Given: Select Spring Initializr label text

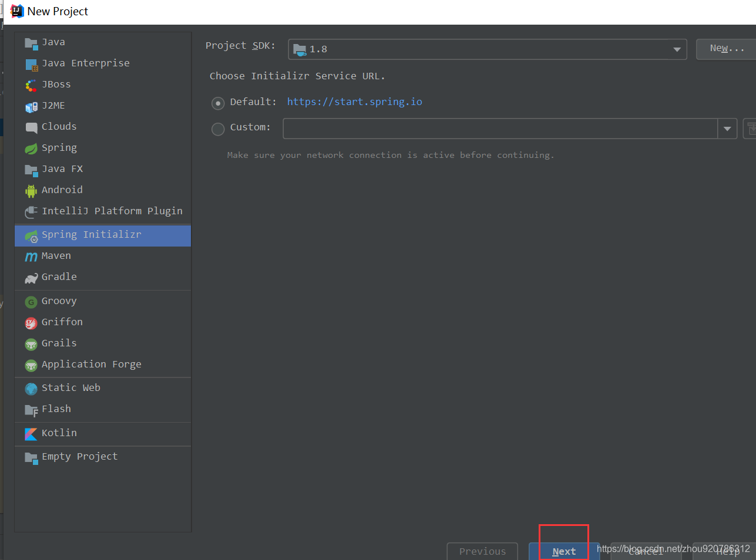Looking at the screenshot, I should tap(92, 235).
